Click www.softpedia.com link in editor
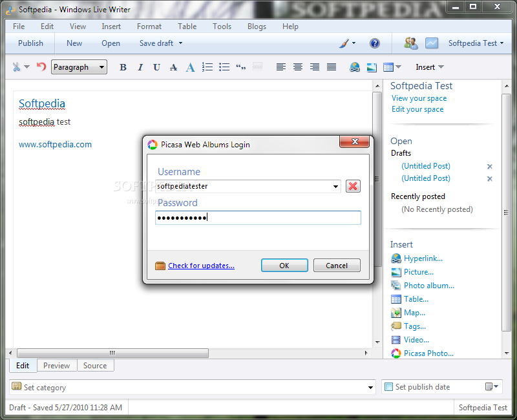The height and width of the screenshot is (420, 517). pyautogui.click(x=55, y=144)
